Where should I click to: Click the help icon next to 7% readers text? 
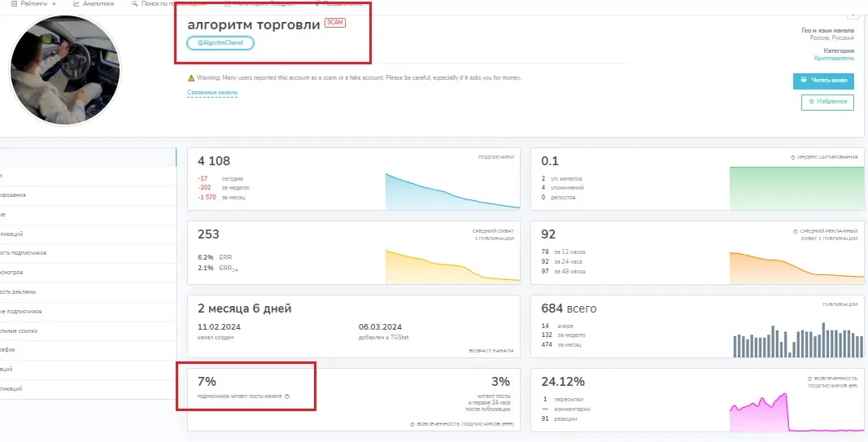point(286,396)
